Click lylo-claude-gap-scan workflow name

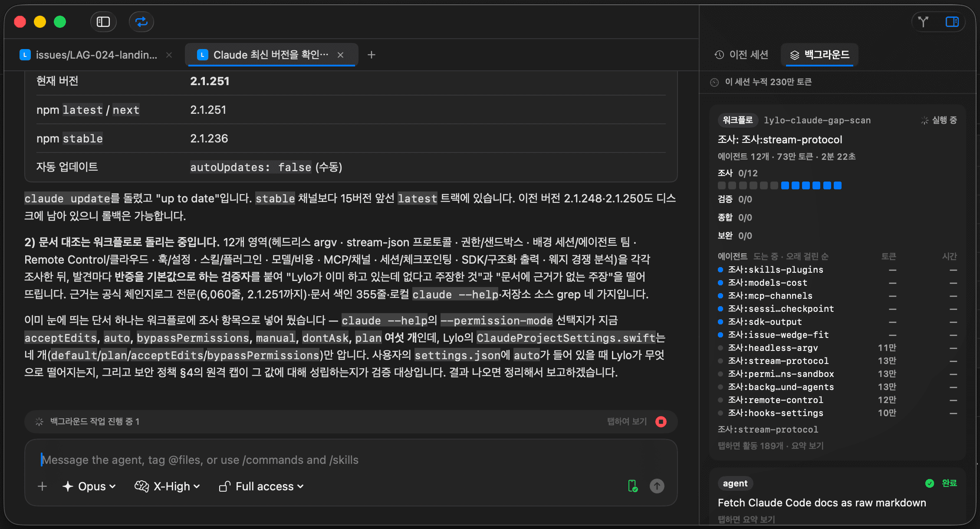point(817,120)
